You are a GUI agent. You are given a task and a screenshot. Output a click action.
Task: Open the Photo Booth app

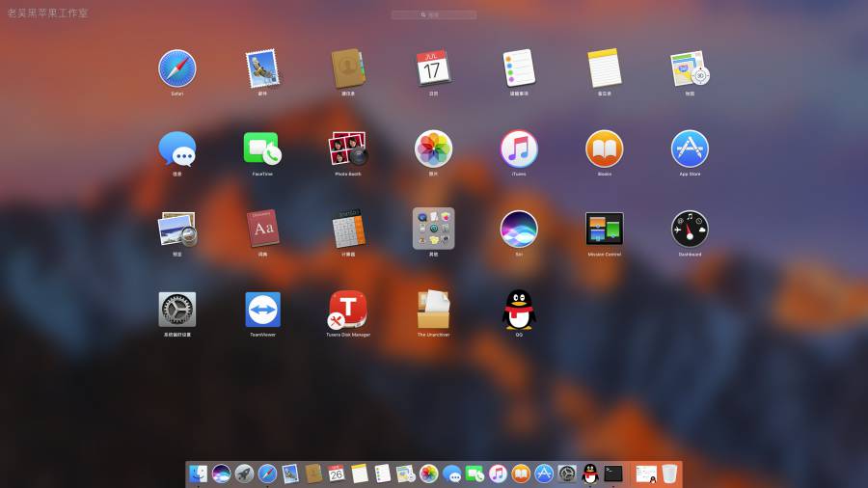coord(348,149)
